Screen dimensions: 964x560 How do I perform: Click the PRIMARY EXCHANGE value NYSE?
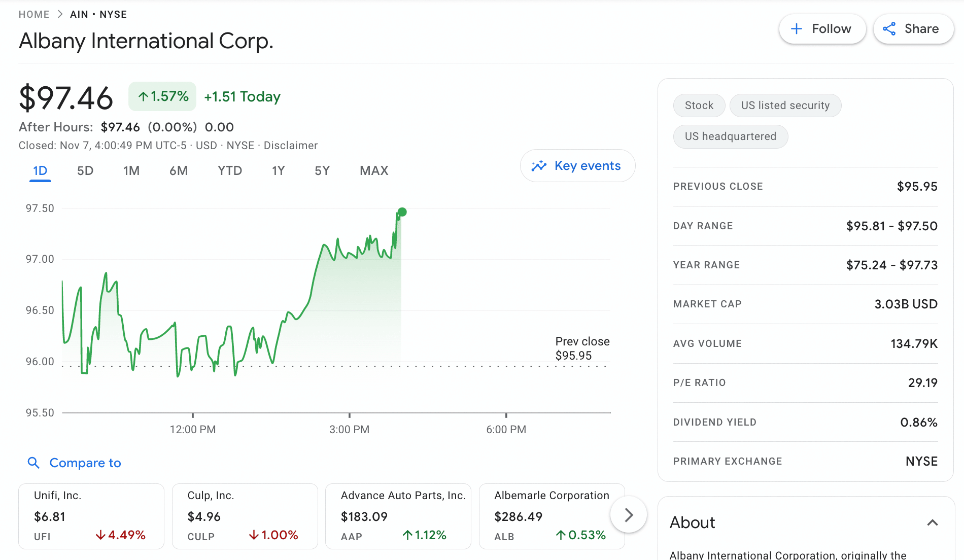(921, 461)
